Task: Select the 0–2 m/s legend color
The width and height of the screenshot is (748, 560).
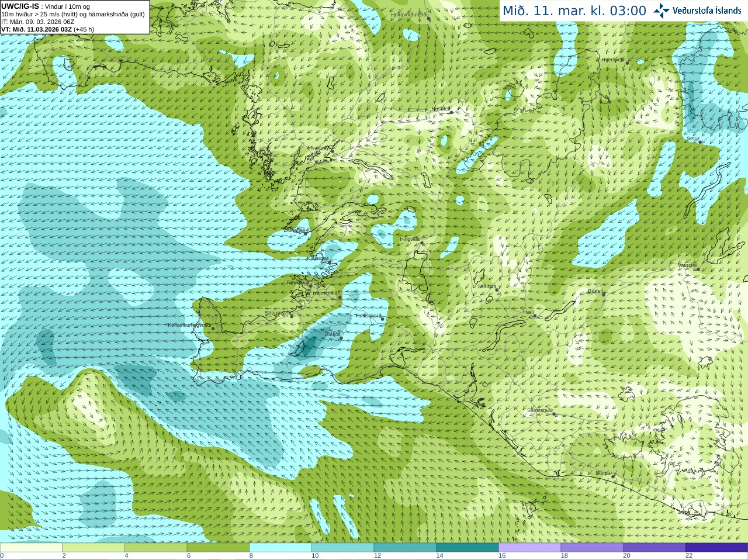Action: pyautogui.click(x=31, y=548)
